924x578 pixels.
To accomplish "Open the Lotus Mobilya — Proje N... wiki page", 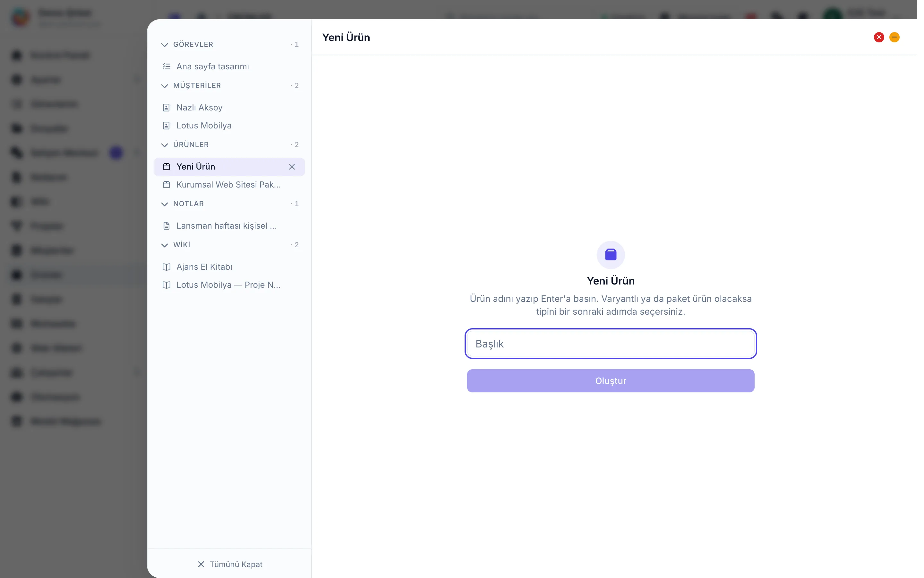I will pos(229,285).
